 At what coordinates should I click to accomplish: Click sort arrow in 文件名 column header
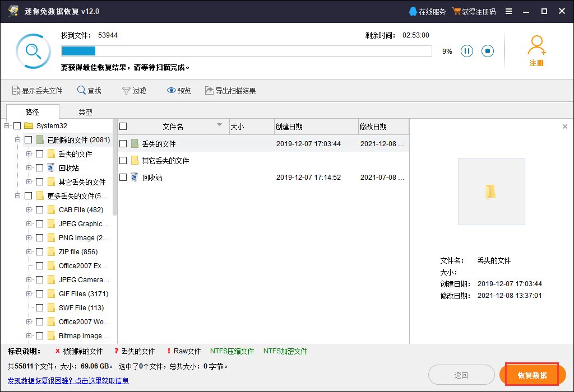(x=219, y=125)
